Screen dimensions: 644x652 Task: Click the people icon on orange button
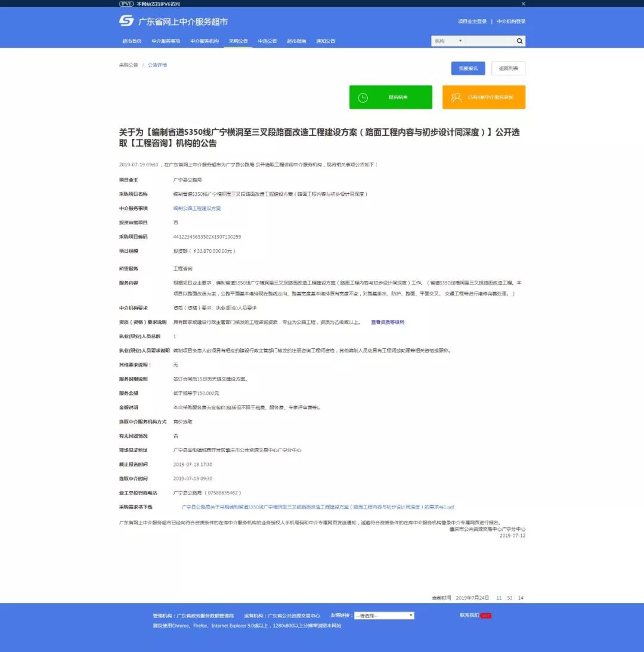pos(456,97)
